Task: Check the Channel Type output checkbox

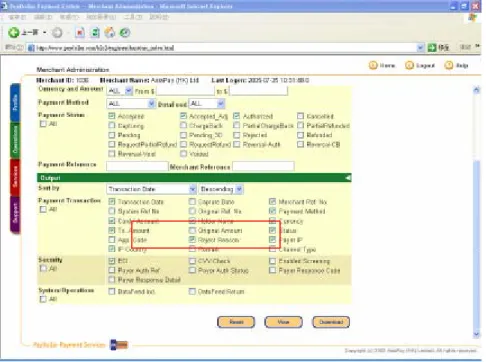Action: (x=273, y=249)
